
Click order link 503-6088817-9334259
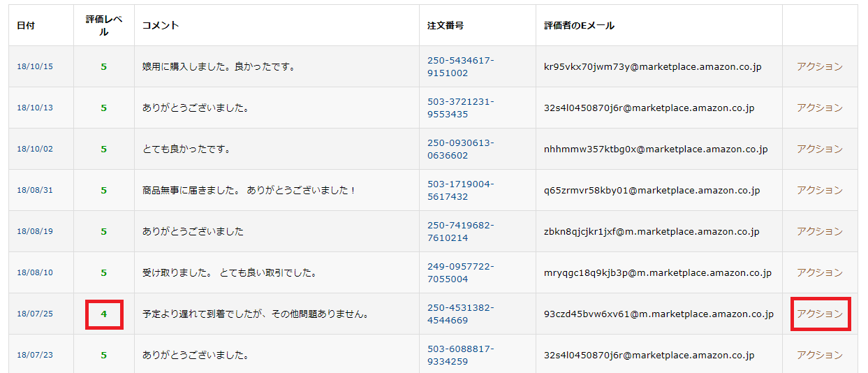(461, 355)
